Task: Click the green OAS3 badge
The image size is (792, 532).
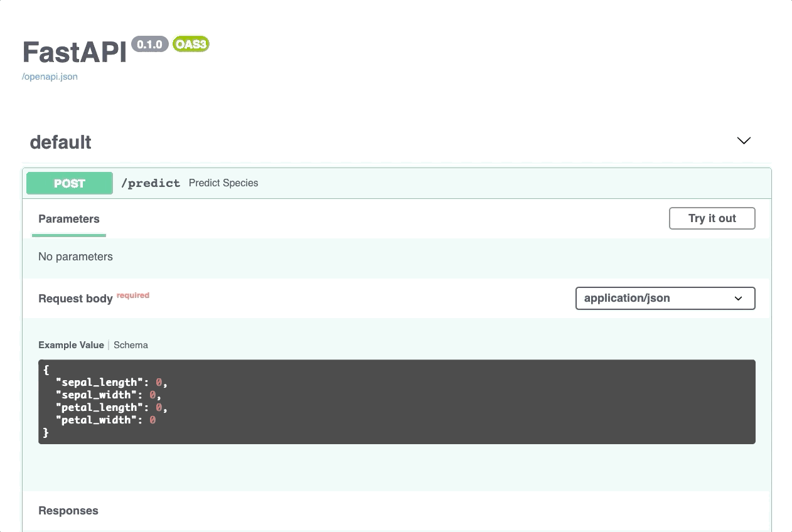Action: [191, 44]
